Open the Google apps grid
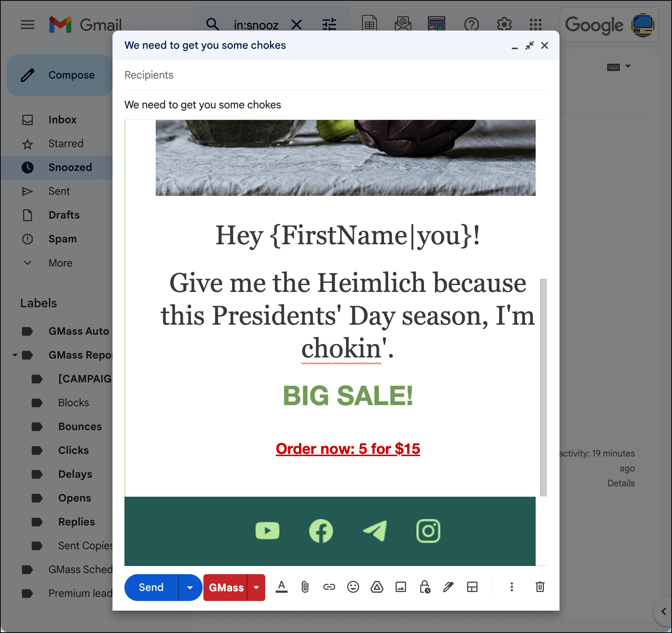672x633 pixels. (x=536, y=25)
